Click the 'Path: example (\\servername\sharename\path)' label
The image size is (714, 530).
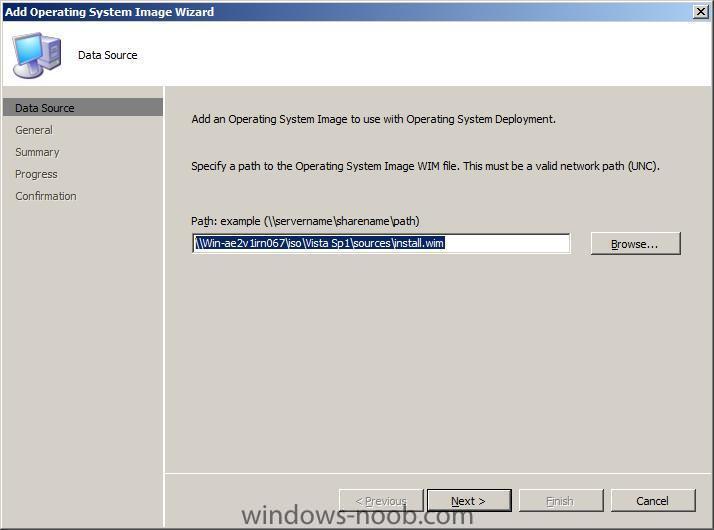pyautogui.click(x=305, y=221)
